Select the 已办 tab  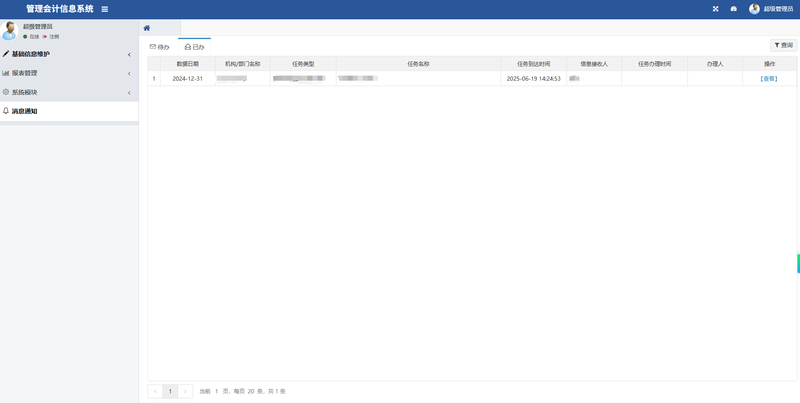tap(195, 47)
